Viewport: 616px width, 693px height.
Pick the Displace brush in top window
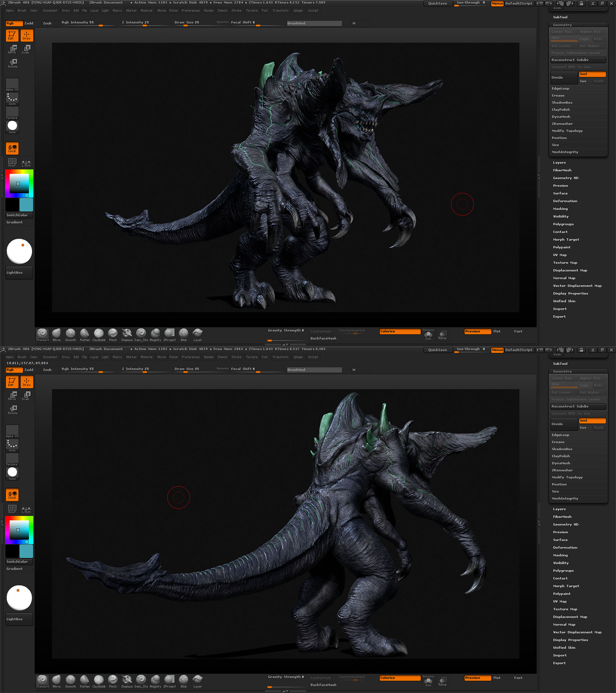point(127,334)
